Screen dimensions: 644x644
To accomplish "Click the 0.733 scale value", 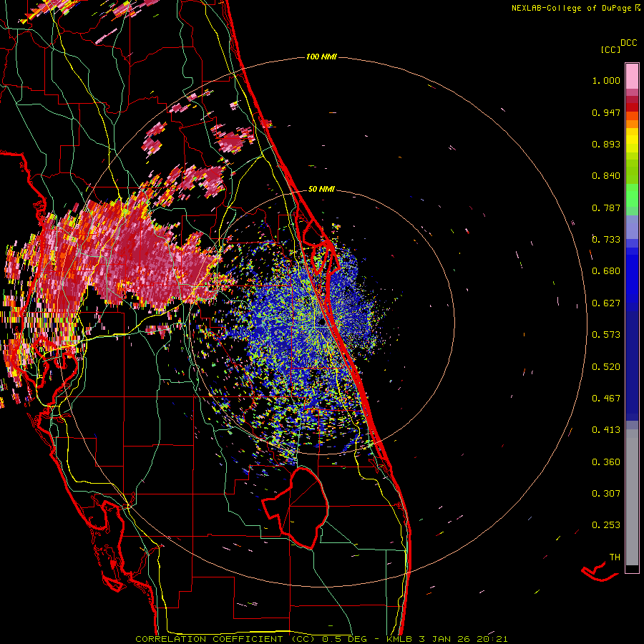I will pos(606,240).
